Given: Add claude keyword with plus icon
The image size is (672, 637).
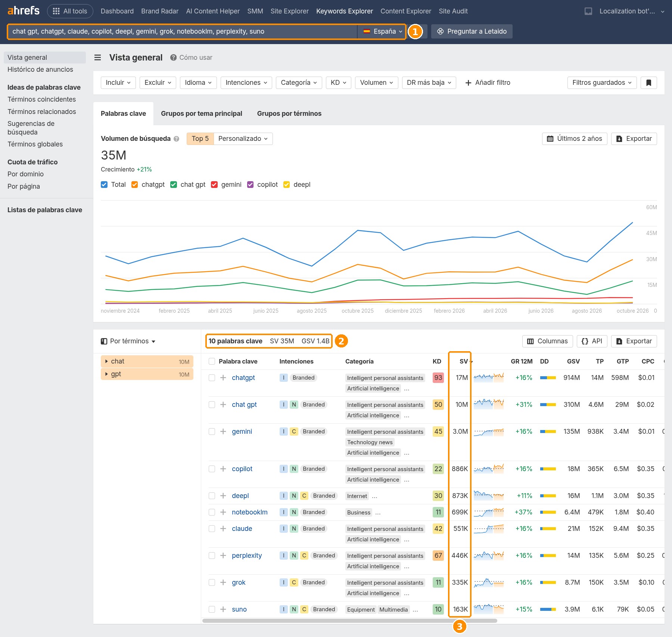Looking at the screenshot, I should tap(223, 529).
